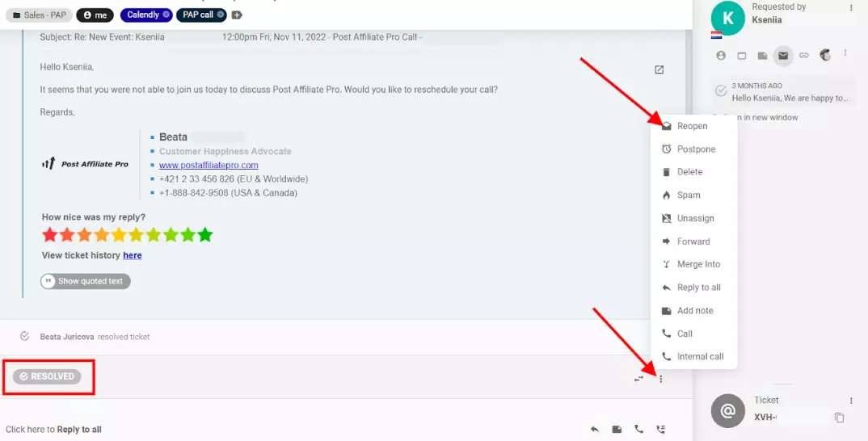Open three-dot menu beside Requested by
Image resolution: width=868 pixels, height=441 pixels.
pyautogui.click(x=851, y=8)
